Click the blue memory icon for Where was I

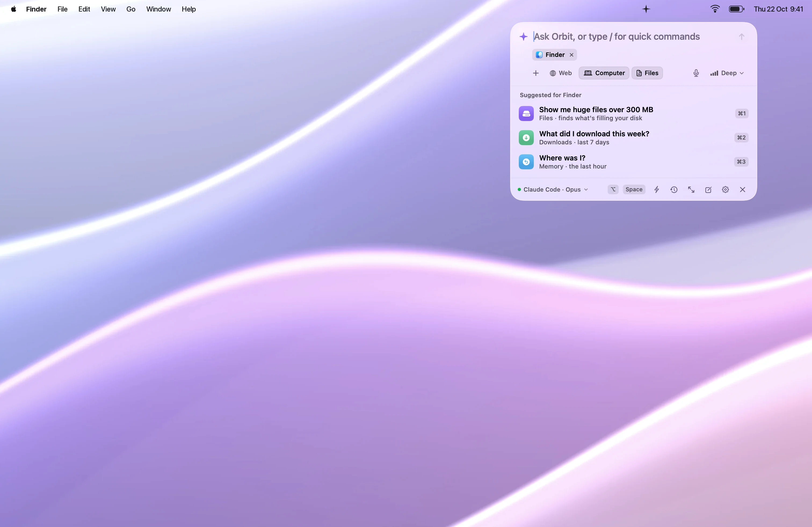[x=526, y=162]
